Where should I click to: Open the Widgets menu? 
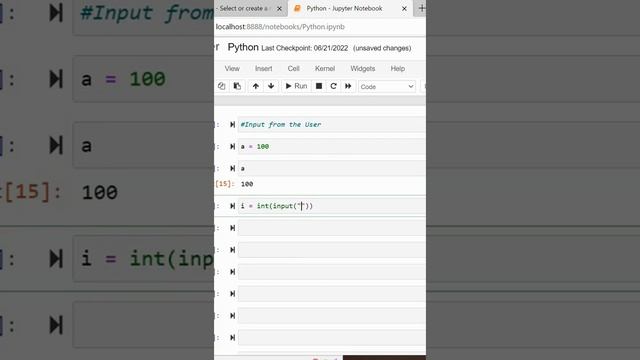click(x=362, y=69)
